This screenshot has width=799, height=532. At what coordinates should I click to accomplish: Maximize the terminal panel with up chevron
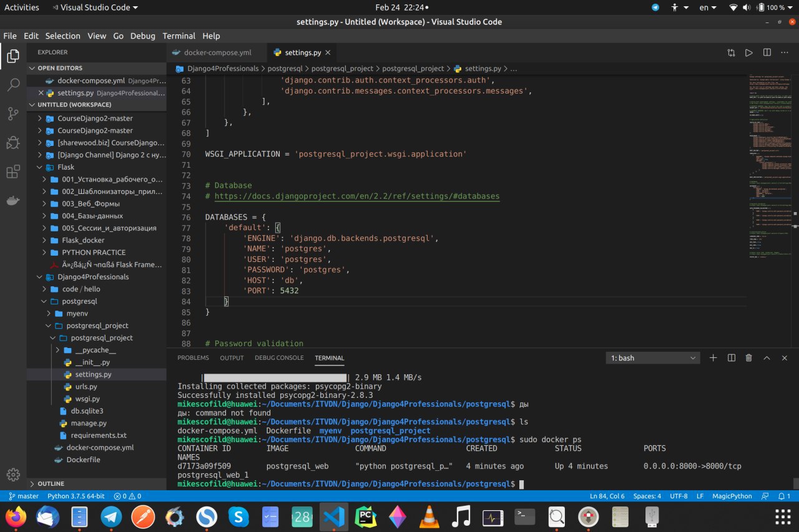[767, 358]
